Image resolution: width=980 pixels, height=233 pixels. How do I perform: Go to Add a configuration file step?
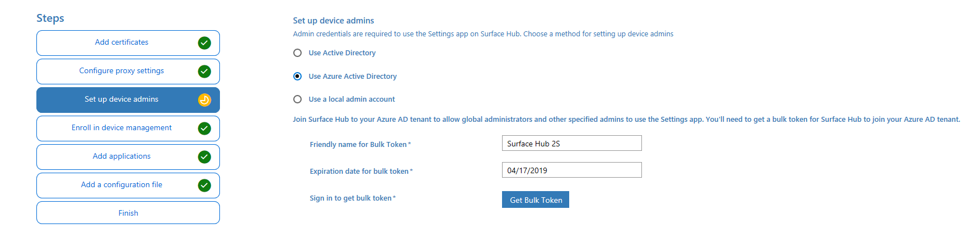[x=121, y=185]
